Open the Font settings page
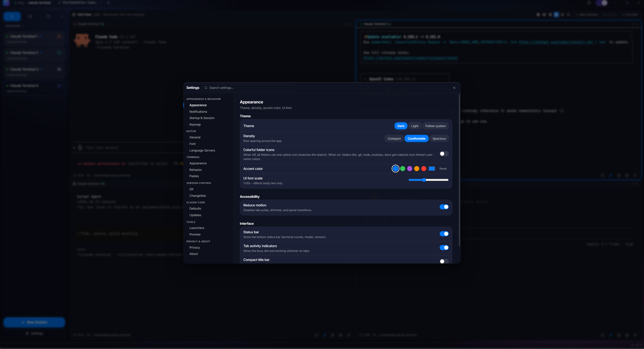Viewport: 644px width, 349px height. pos(192,144)
